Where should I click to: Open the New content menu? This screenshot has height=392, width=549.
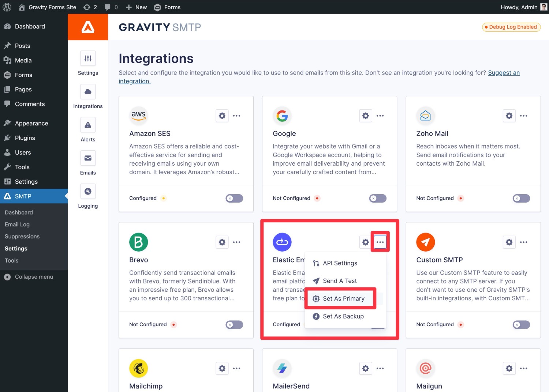click(136, 7)
